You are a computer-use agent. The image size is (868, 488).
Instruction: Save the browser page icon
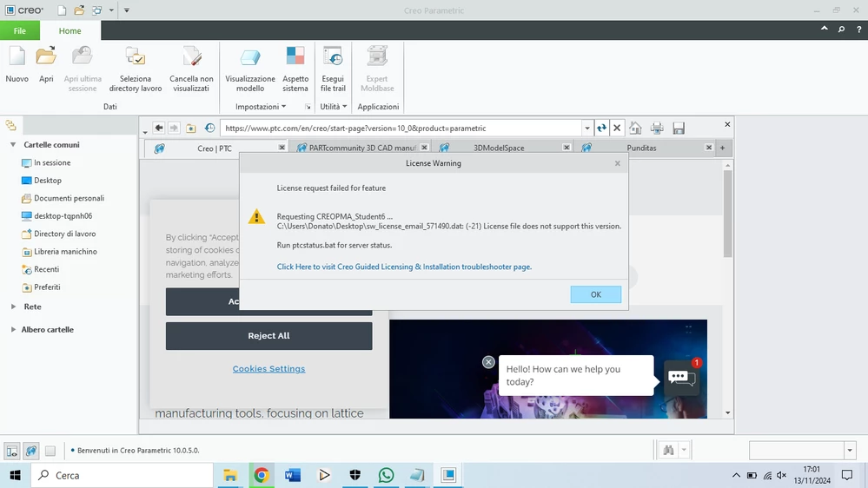click(x=679, y=128)
